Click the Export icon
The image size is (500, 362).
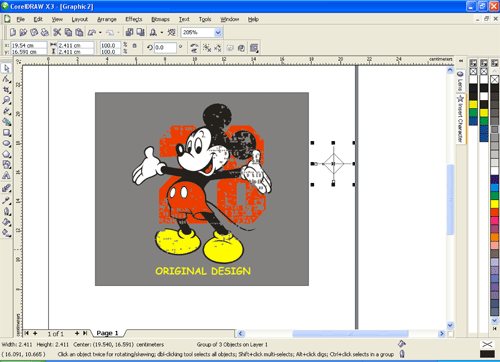(x=140, y=32)
